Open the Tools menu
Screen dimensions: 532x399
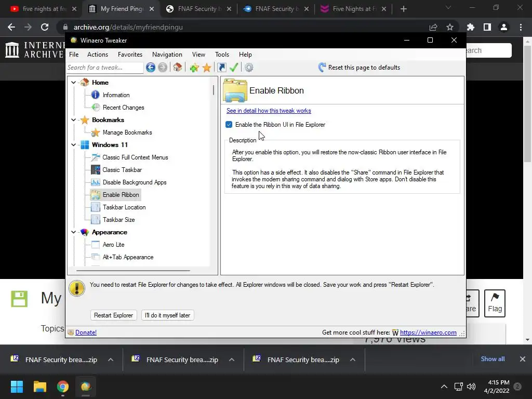(x=222, y=54)
